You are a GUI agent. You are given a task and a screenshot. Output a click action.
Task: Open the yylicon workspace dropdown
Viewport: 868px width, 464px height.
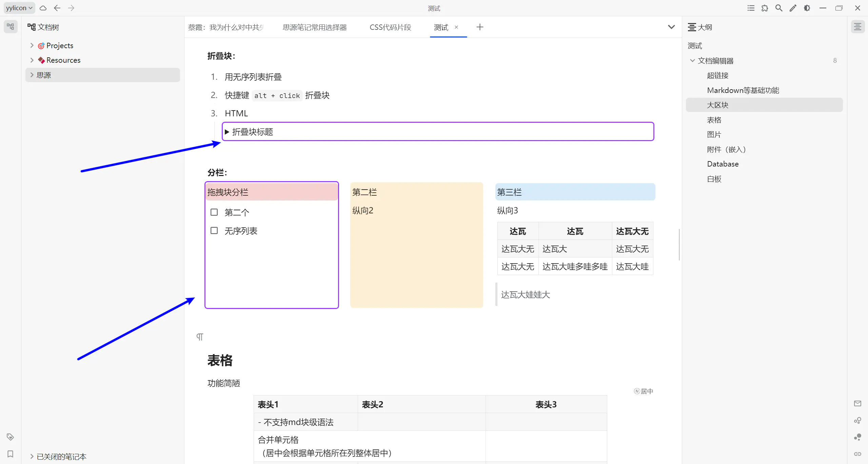click(19, 8)
